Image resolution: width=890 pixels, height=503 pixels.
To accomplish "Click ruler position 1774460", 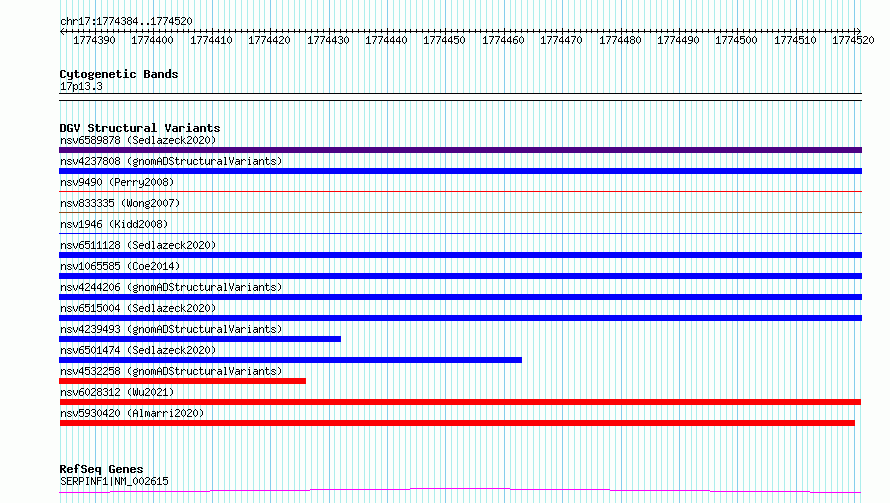I will [503, 40].
